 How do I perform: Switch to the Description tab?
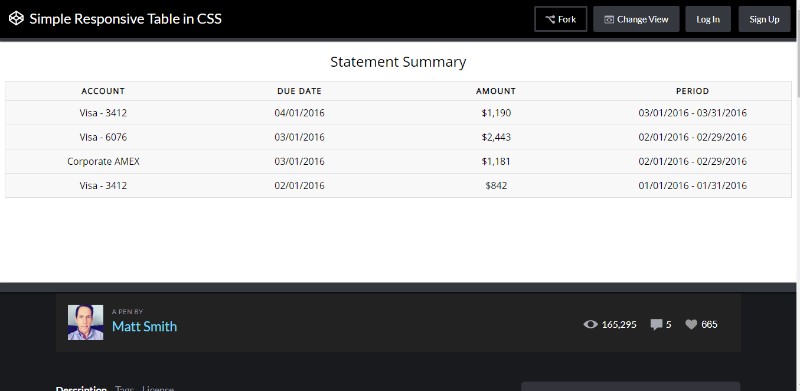81,388
